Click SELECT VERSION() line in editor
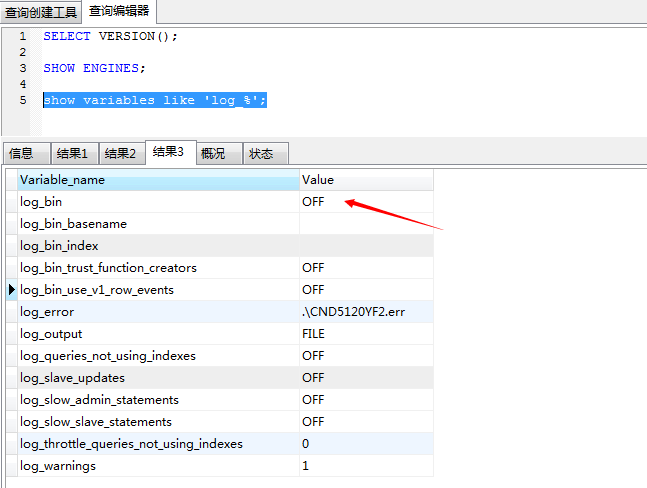 click(x=111, y=36)
